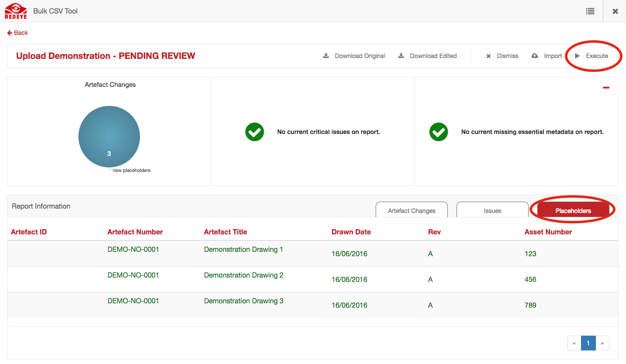
Task: Click the green check icon for critical issues
Action: [255, 132]
